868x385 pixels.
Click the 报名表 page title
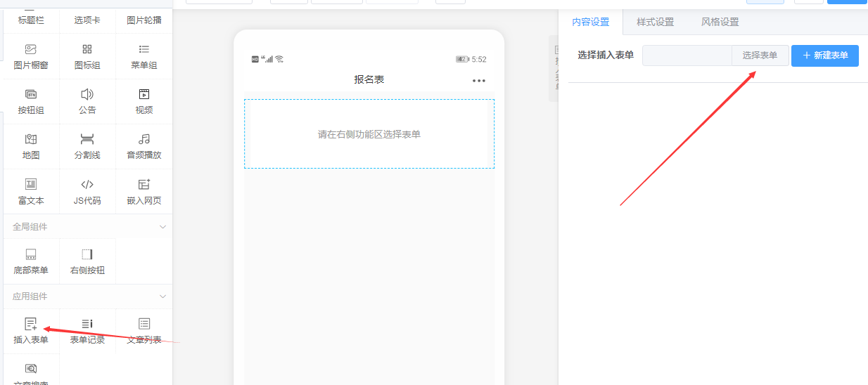tap(369, 79)
